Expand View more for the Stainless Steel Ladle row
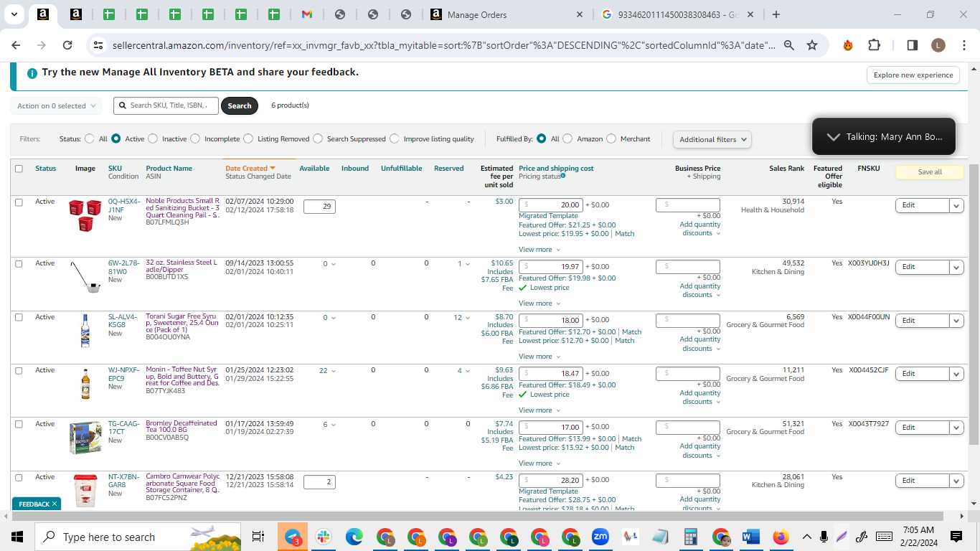 tap(540, 303)
